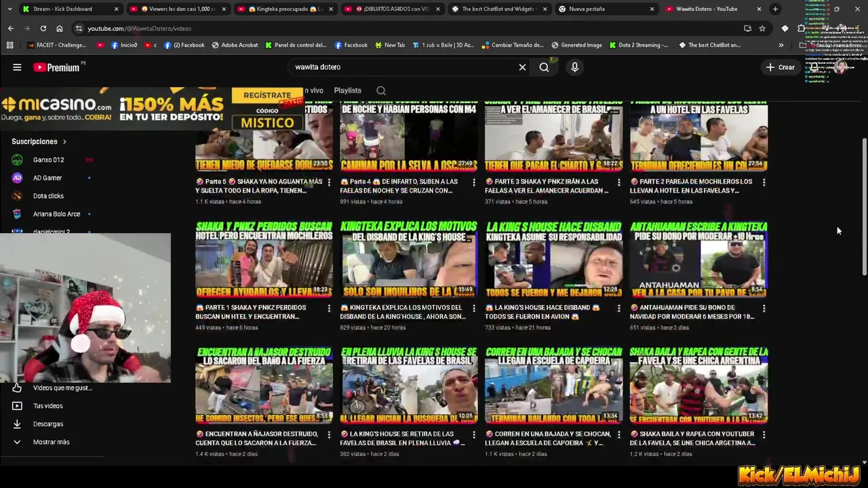Open Adobe Acrobat bookmark
868x488 pixels.
click(x=235, y=45)
